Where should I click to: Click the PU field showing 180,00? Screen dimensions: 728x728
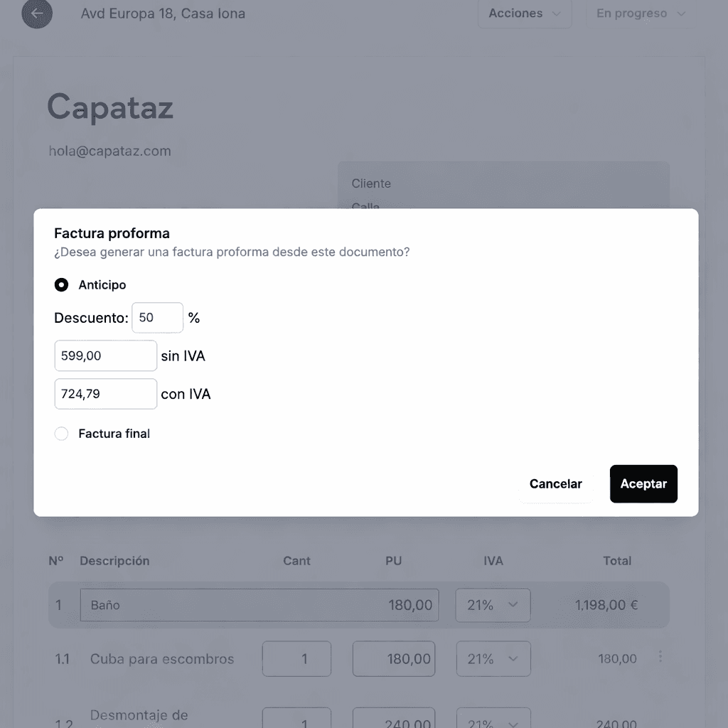394,658
